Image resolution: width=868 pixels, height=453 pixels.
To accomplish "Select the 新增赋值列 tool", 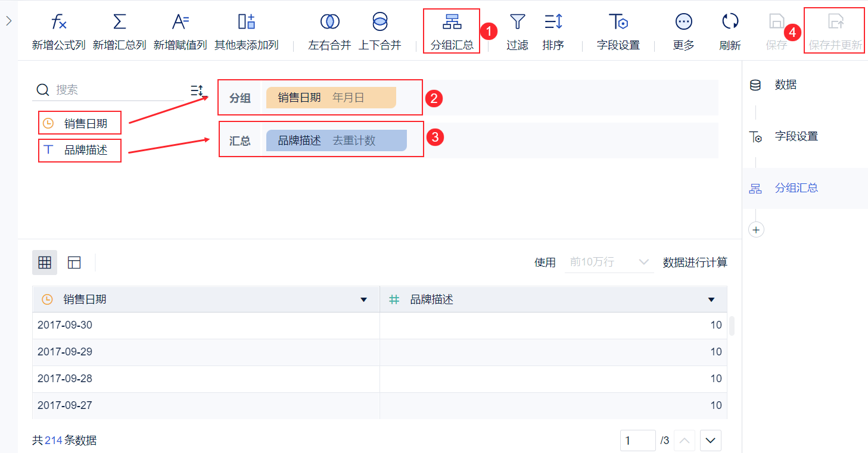I will tap(180, 32).
